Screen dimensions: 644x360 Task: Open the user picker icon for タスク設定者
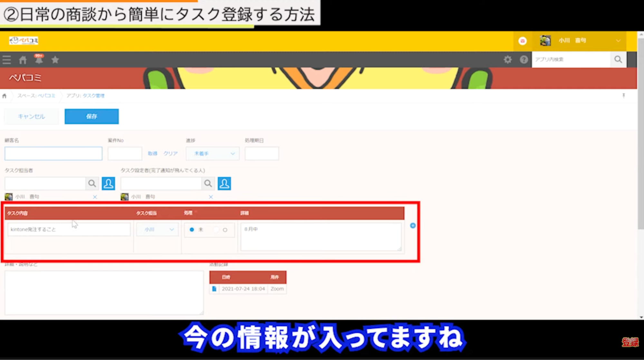224,184
